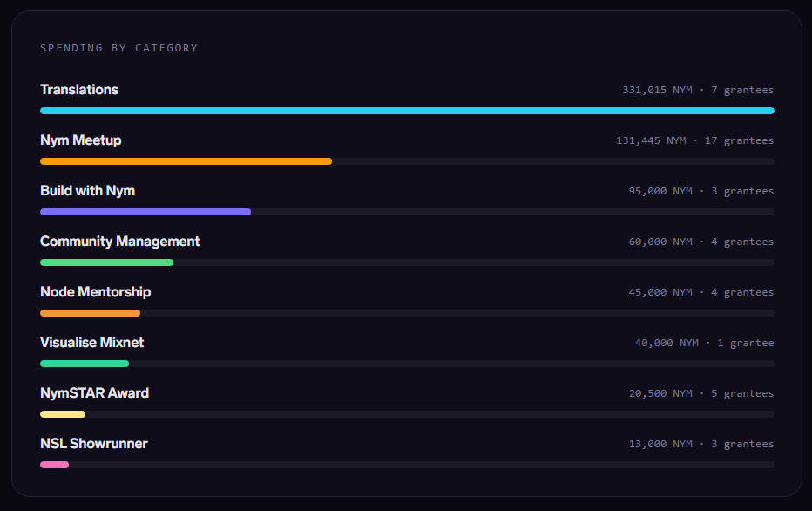Click the 40,000 NYM · 1 grantee text
Image resolution: width=812 pixels, height=511 pixels.
pos(704,343)
